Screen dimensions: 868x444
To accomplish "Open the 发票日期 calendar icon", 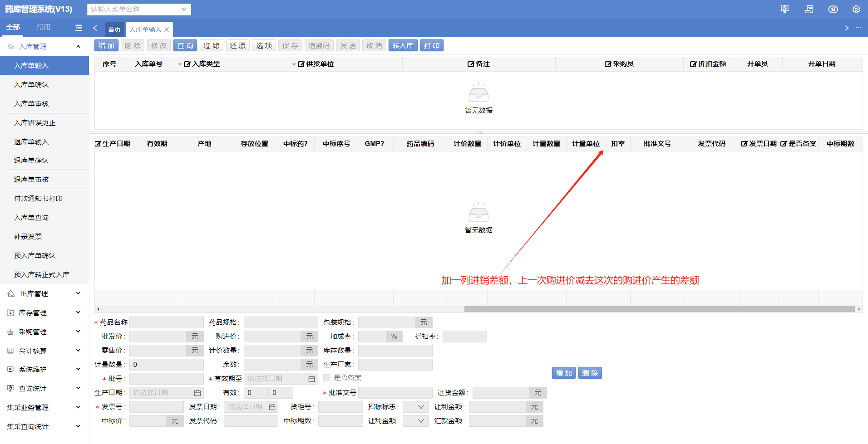I will 272,407.
